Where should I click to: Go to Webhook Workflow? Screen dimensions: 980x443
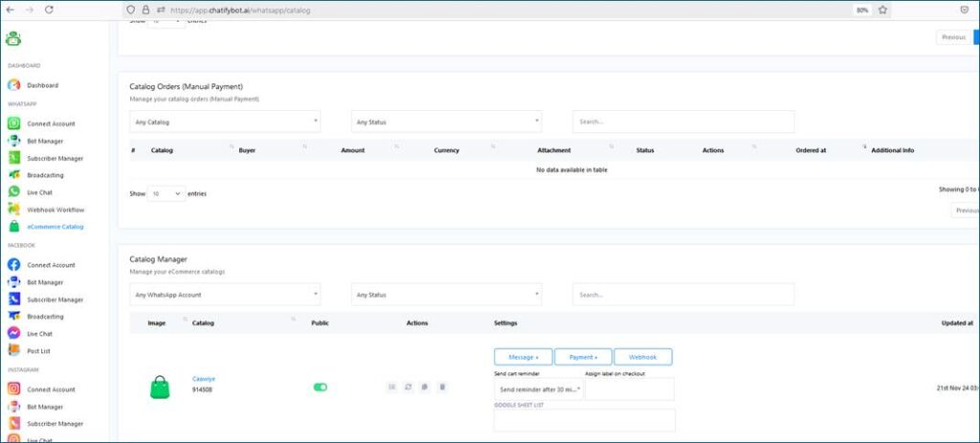(x=56, y=210)
